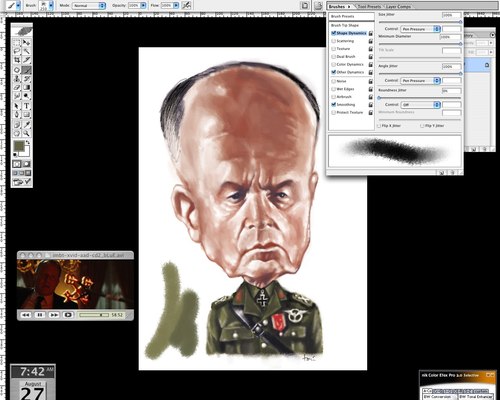This screenshot has height=400, width=500.
Task: Click the olive foreground color swatch
Action: [x=19, y=146]
